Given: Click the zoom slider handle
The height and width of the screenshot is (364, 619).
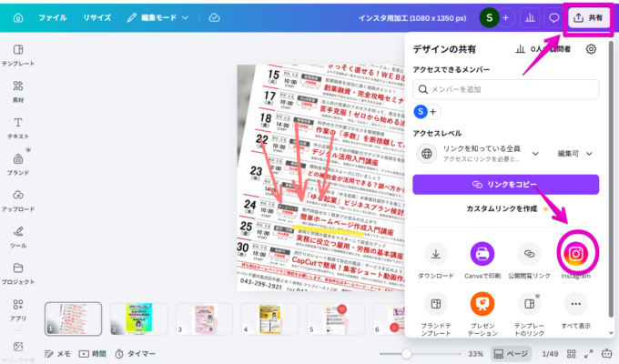Looking at the screenshot, I should pos(407,352).
